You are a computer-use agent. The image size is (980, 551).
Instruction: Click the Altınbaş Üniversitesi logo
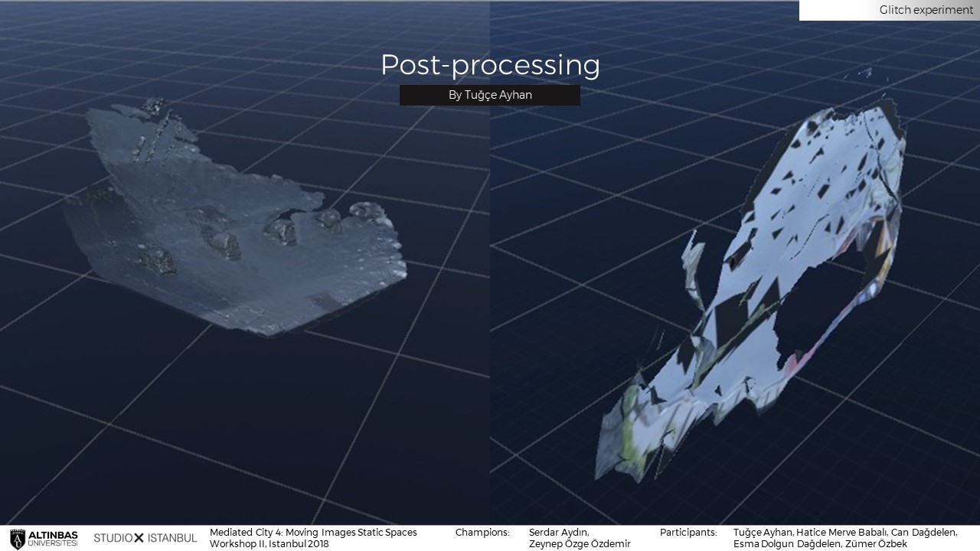[x=44, y=538]
